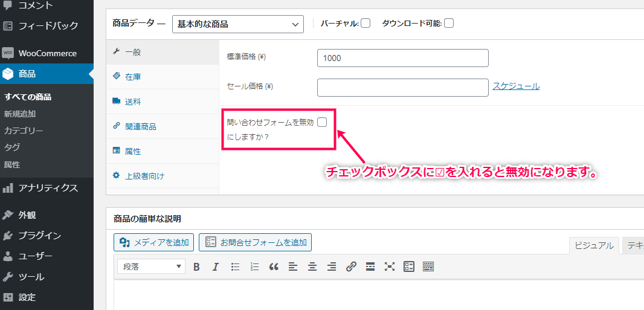Select the 上級者向け advanced tab

(163, 176)
